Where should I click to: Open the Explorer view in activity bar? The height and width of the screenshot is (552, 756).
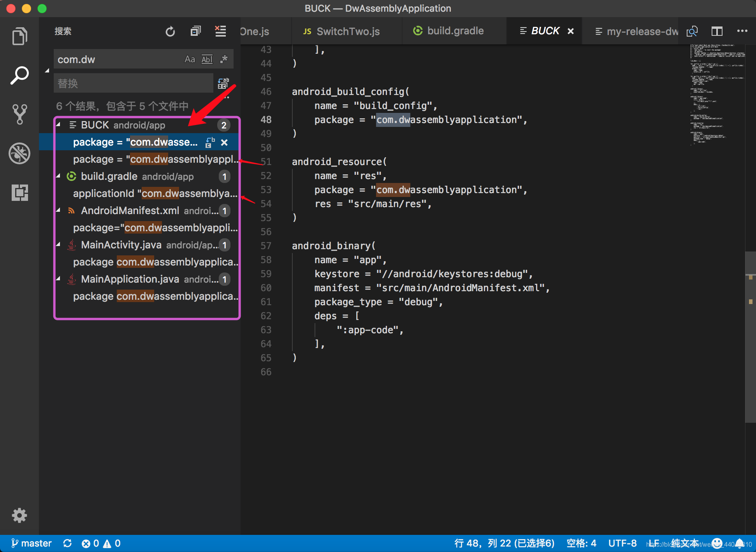coord(19,36)
